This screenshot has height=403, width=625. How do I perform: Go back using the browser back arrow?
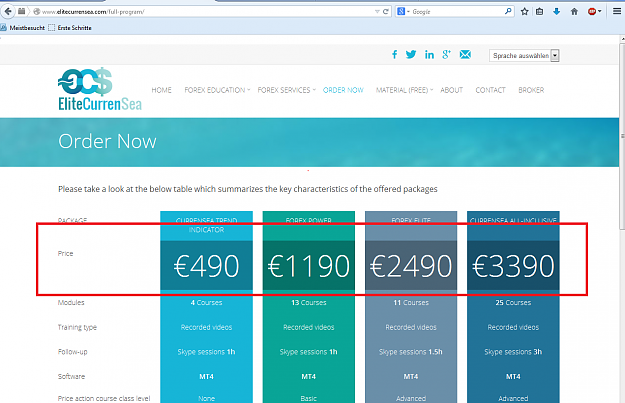click(x=8, y=11)
